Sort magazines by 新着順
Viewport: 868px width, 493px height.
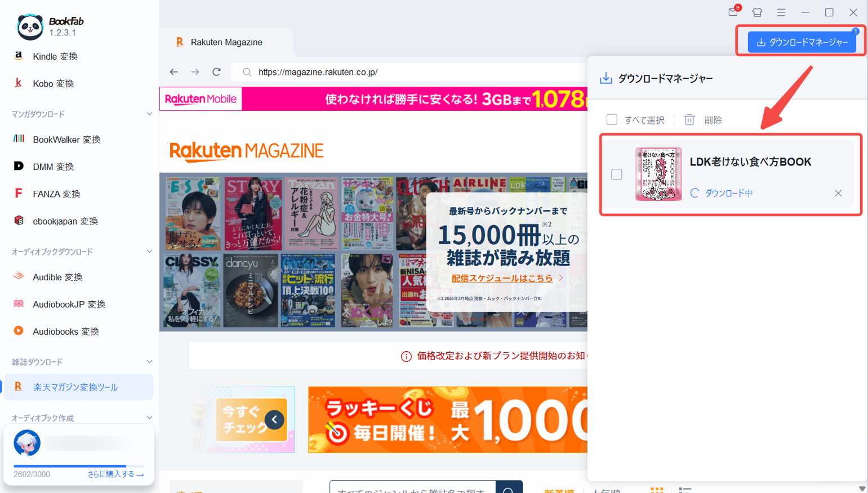(x=559, y=491)
